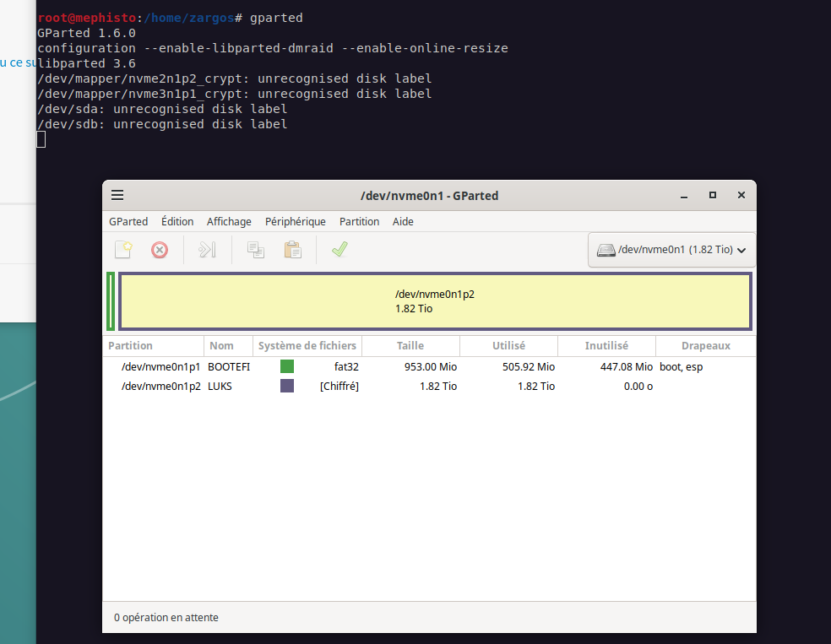Screen dimensions: 831x644
Task: Open the Affichage menu
Action: pyautogui.click(x=229, y=221)
